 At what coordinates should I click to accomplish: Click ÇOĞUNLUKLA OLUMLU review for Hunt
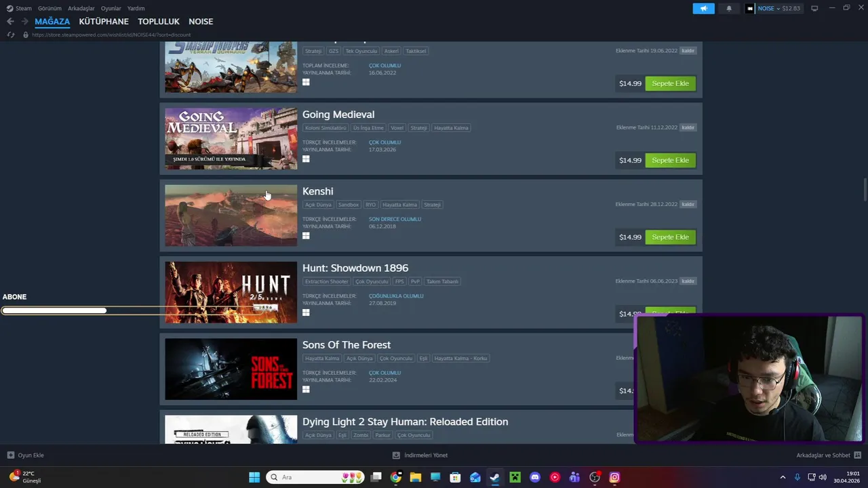pos(396,296)
